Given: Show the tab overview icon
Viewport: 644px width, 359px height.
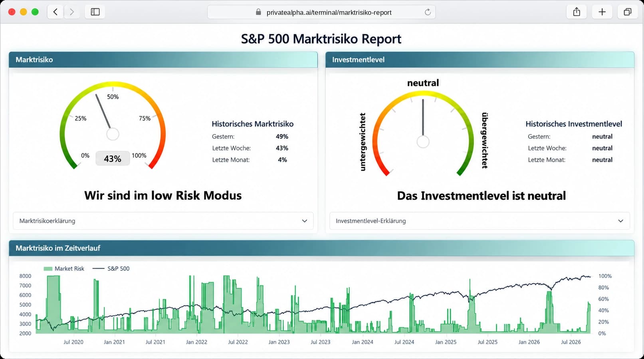Looking at the screenshot, I should coord(628,12).
